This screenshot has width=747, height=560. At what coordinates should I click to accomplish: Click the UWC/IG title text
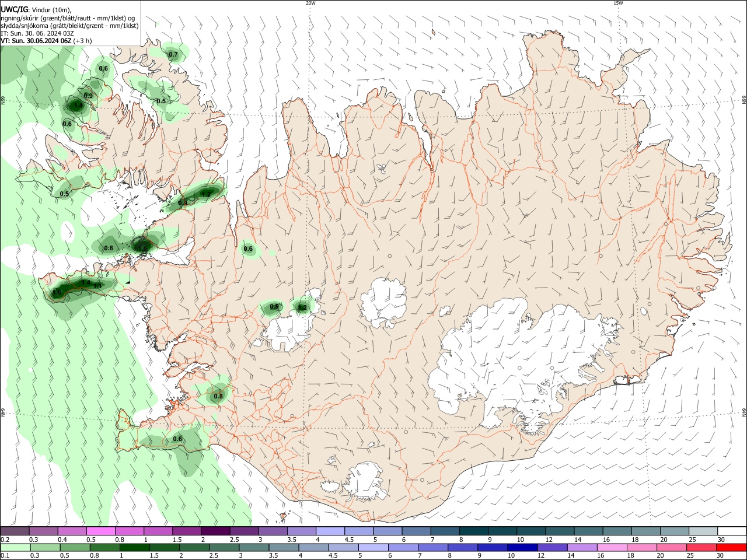coord(14,10)
